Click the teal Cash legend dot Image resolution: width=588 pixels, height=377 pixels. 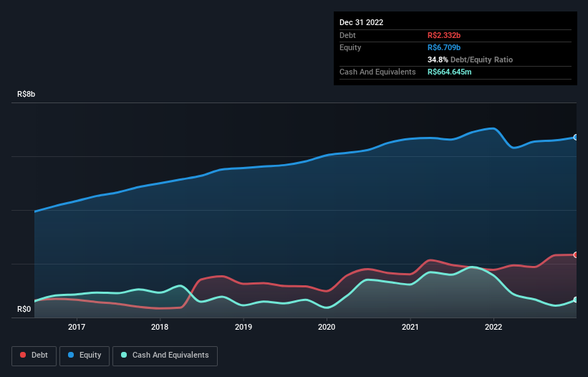coord(124,355)
